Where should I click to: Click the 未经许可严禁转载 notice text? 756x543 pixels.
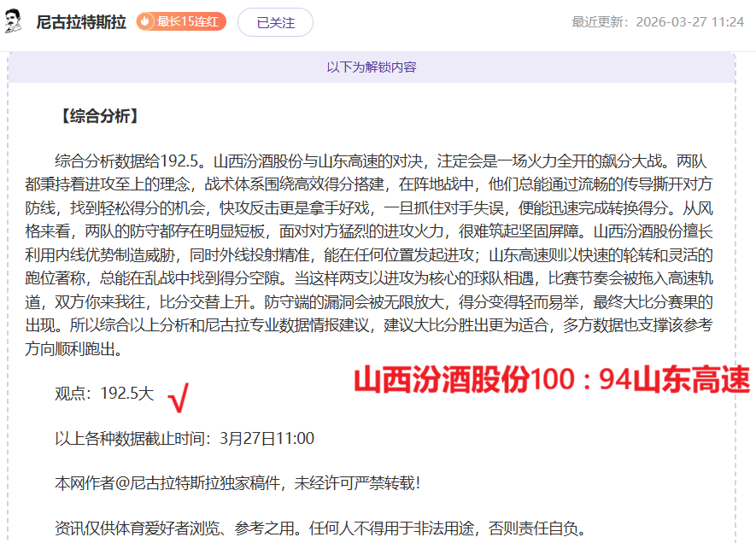(357, 483)
